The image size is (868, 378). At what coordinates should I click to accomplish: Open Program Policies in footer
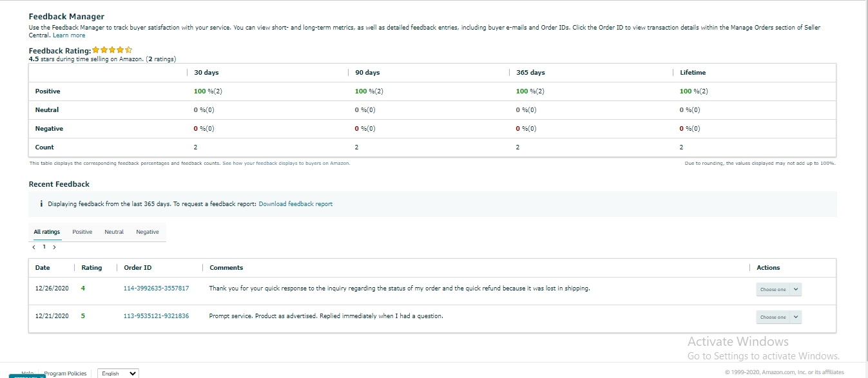[x=65, y=373]
